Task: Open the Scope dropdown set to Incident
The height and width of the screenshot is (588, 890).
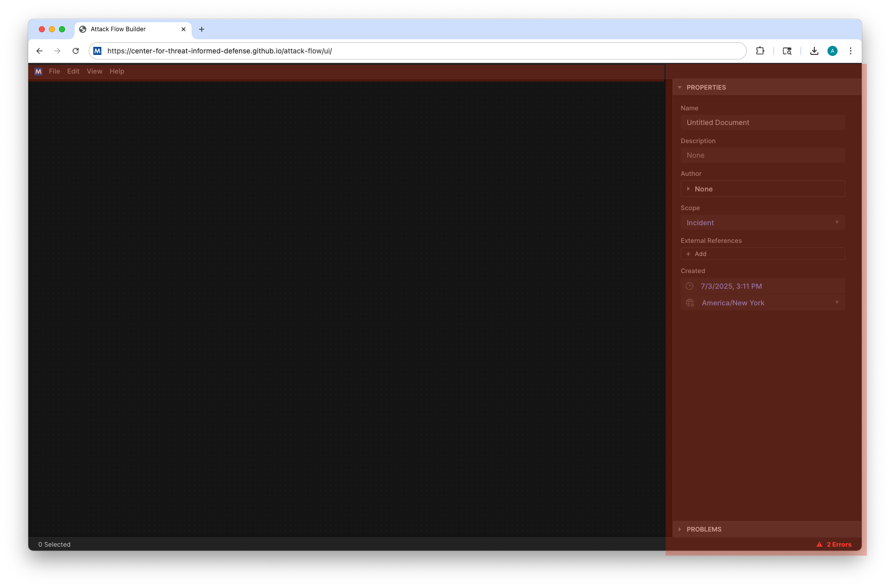Action: (762, 223)
